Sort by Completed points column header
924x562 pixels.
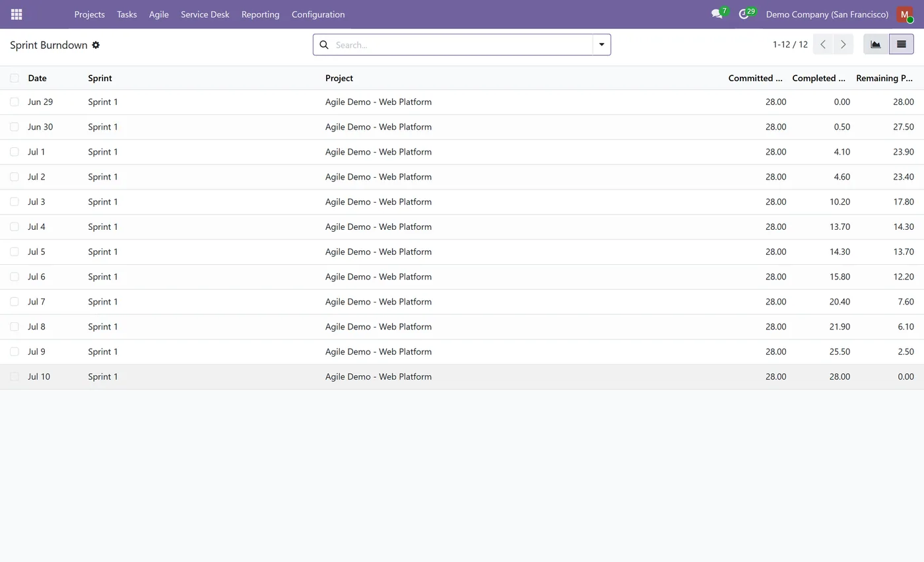(818, 78)
